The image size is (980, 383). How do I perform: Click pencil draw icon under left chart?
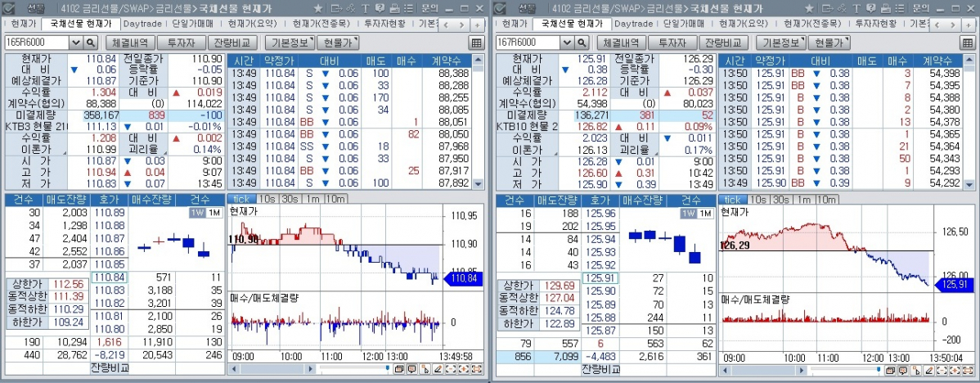438,368
